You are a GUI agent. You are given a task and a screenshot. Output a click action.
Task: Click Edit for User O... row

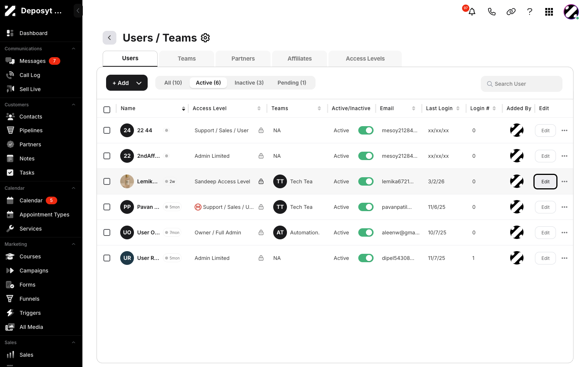[x=545, y=232]
